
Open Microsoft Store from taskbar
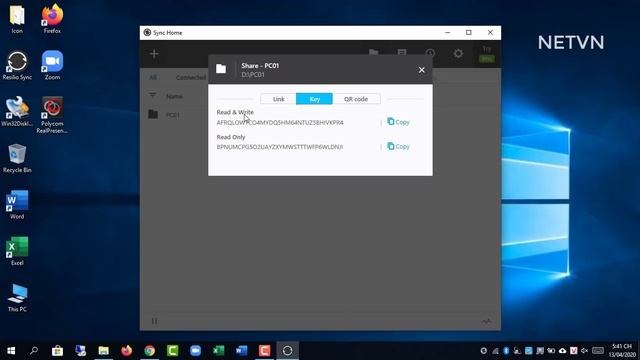pyautogui.click(x=58, y=351)
